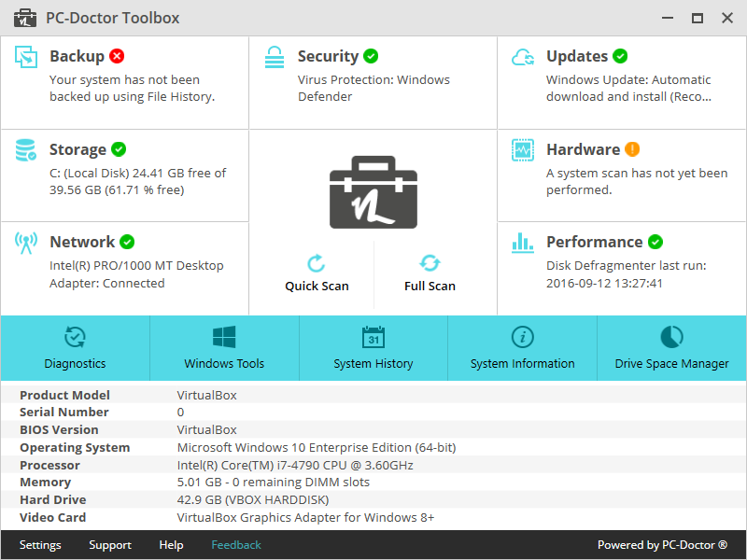Viewport: 747px width, 560px height.
Task: Click the central toolbox logo
Action: (373, 192)
